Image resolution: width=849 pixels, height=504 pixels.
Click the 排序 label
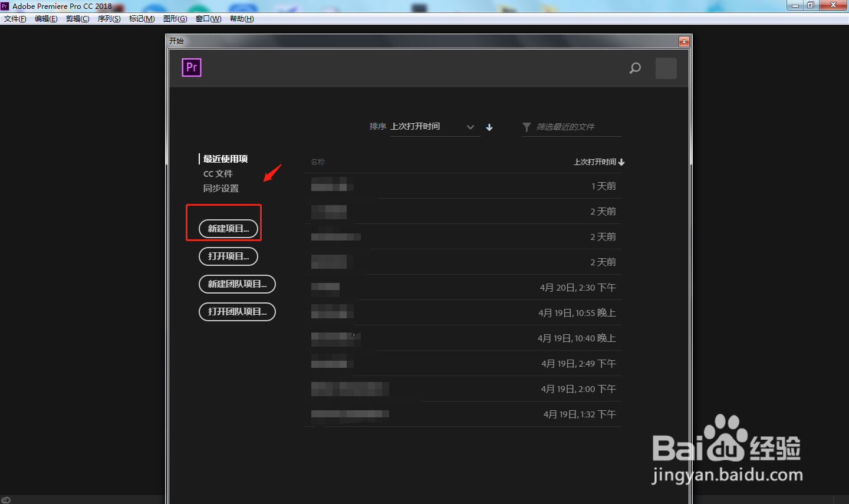click(x=377, y=127)
